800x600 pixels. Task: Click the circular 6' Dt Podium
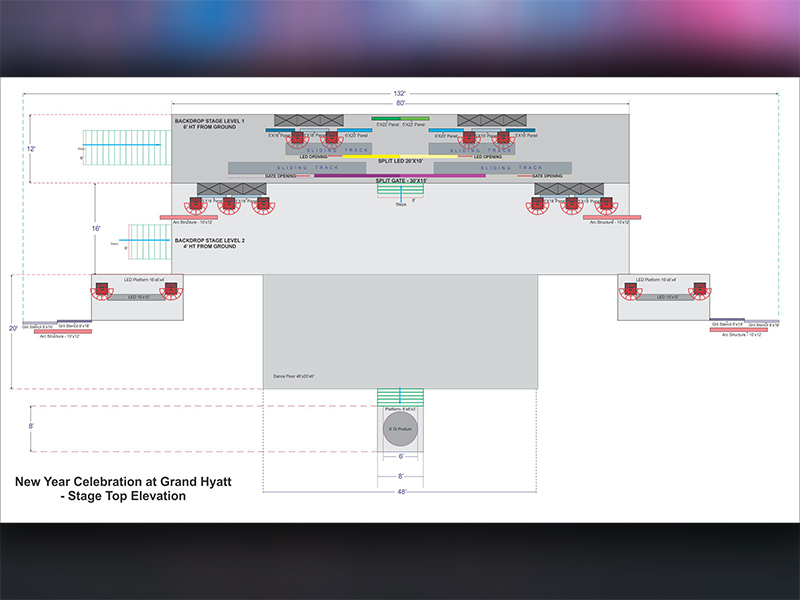[x=401, y=430]
